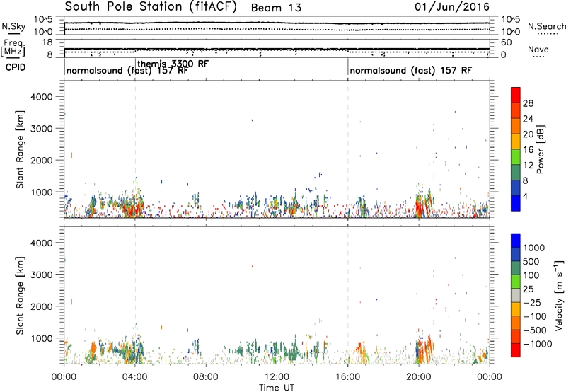Click the "18" tick on the frequency axis
Viewport: 566px width, 392px height.
(47, 42)
